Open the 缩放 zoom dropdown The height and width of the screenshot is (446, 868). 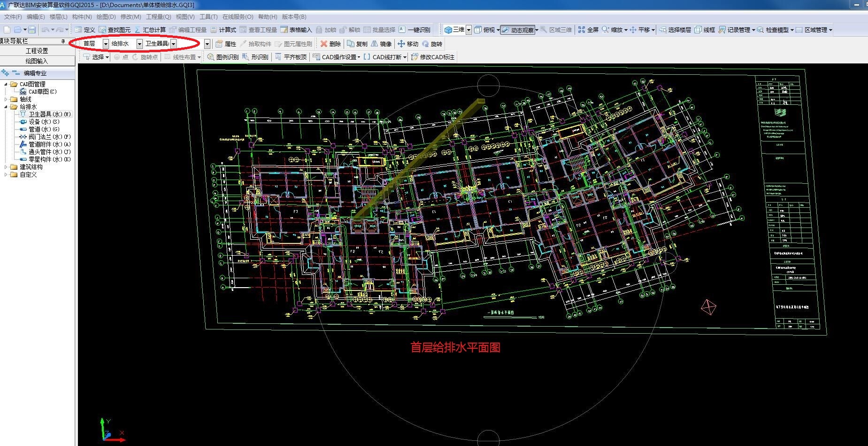point(625,30)
